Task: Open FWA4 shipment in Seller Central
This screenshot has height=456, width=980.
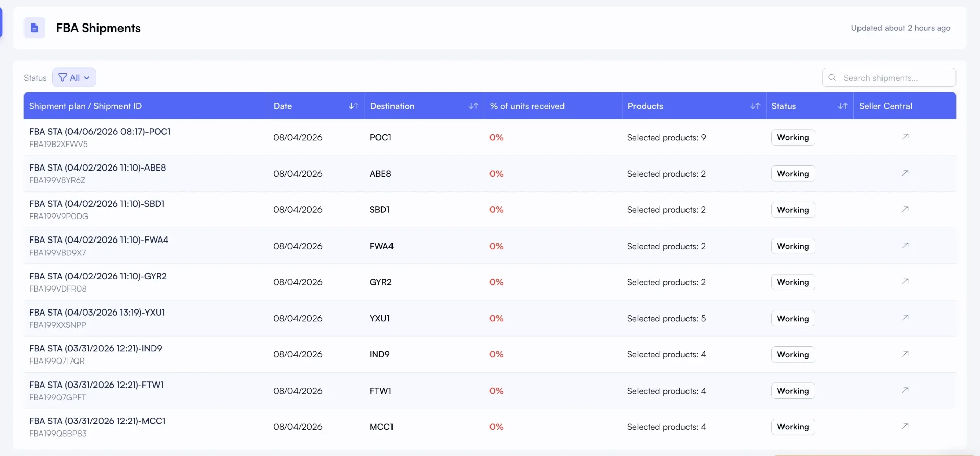Action: (905, 246)
